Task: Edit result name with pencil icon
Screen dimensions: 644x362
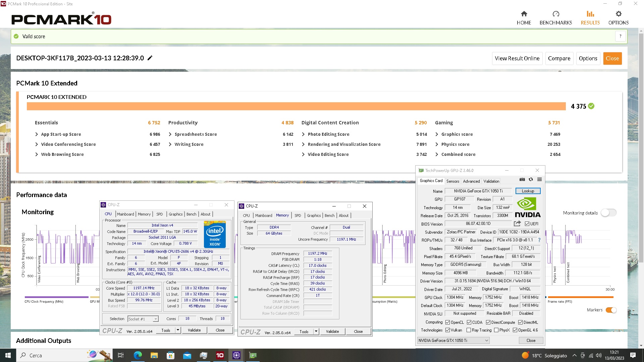Action: [150, 58]
